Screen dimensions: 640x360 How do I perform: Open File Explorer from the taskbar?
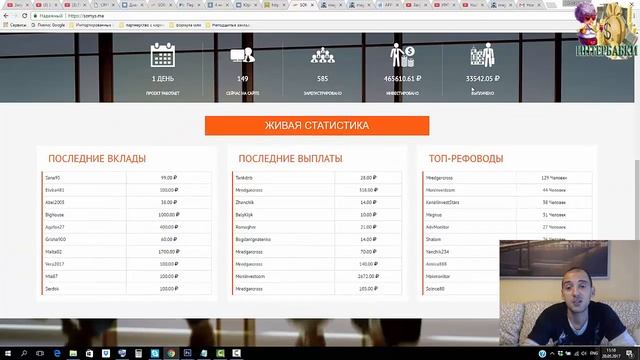pyautogui.click(x=73, y=353)
